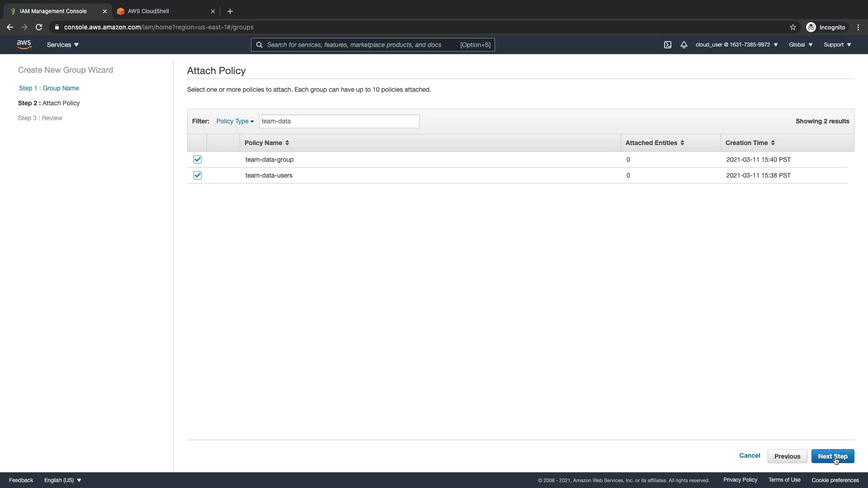The height and width of the screenshot is (488, 868).
Task: Click the AWS logo home icon
Action: (24, 44)
